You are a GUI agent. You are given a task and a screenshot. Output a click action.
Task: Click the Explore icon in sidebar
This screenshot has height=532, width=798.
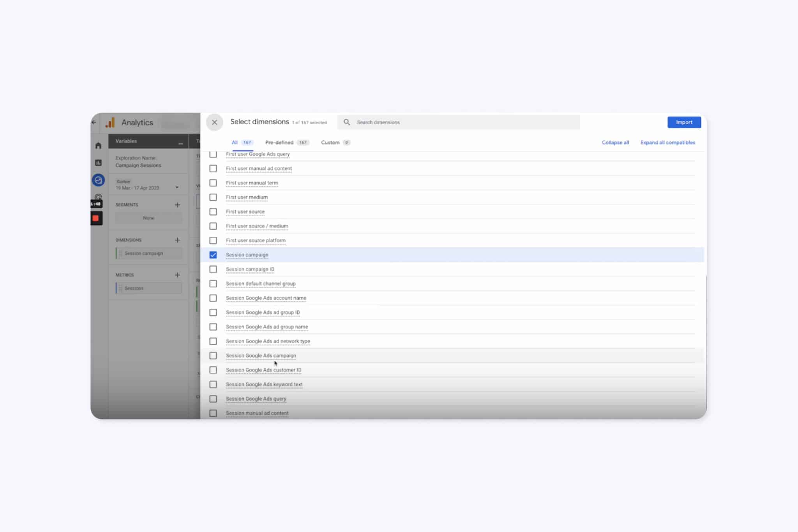(98, 180)
